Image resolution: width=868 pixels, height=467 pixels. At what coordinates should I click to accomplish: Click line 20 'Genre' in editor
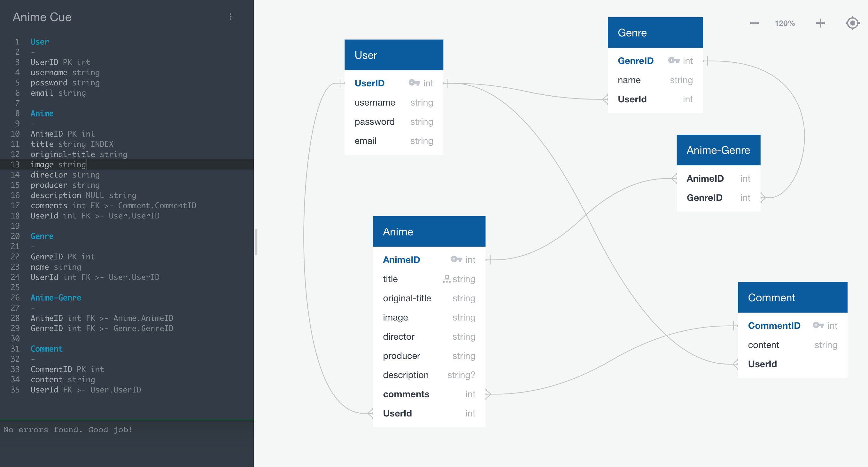point(42,236)
